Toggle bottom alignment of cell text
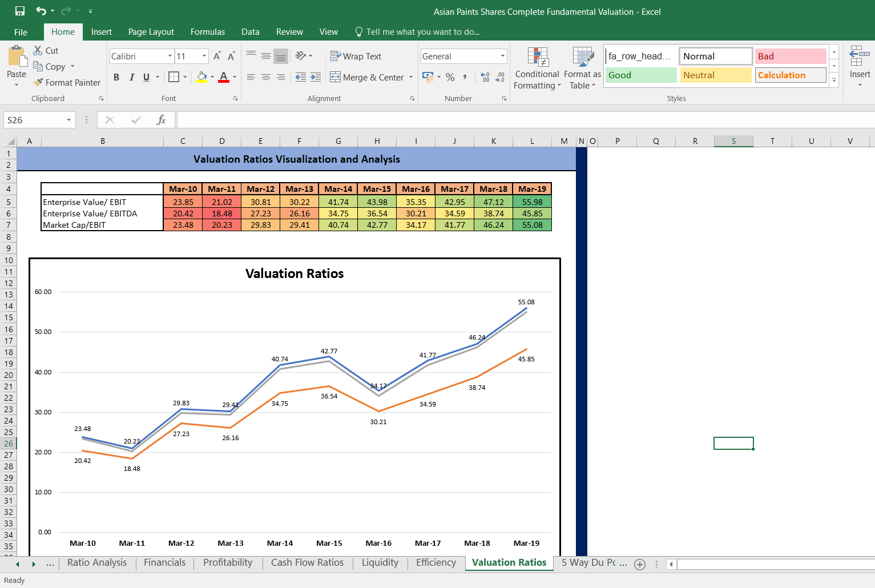Viewport: 875px width, 588px height. (281, 55)
